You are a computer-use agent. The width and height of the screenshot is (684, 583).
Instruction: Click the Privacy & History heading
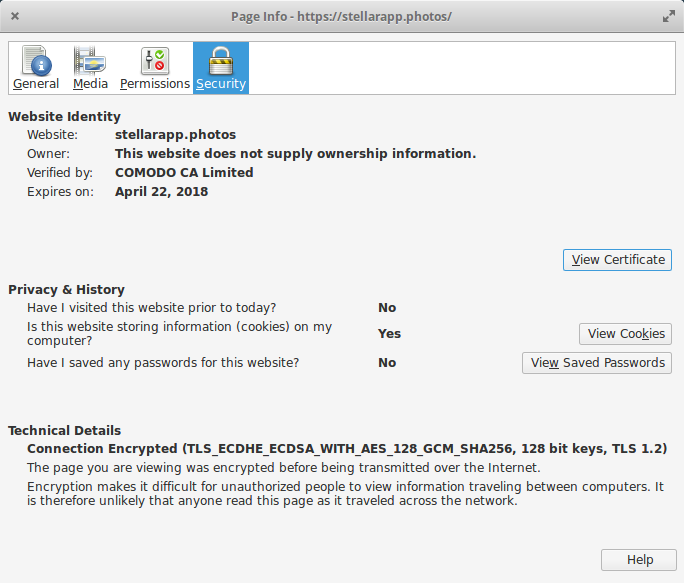tap(66, 290)
